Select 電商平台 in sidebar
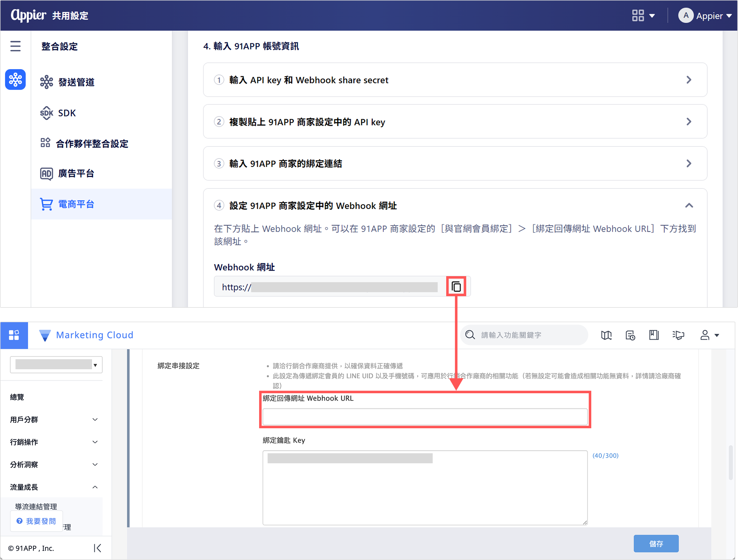This screenshot has width=738, height=560. click(x=101, y=204)
